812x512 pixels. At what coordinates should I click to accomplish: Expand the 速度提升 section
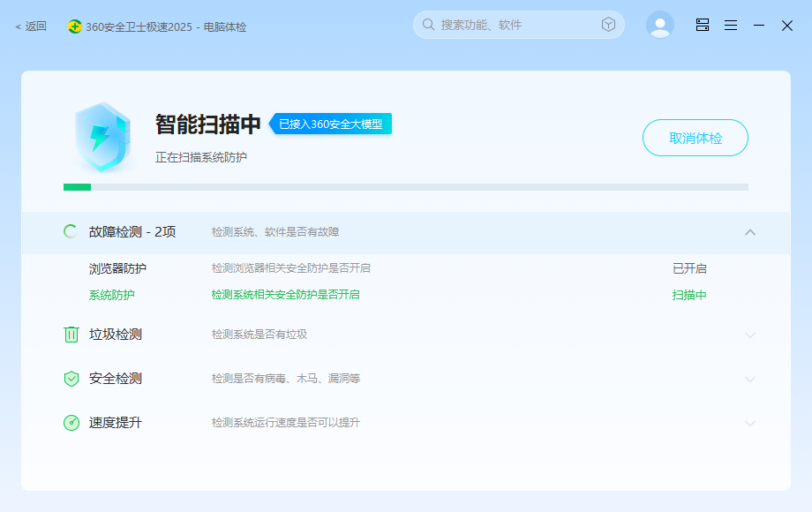tap(750, 422)
